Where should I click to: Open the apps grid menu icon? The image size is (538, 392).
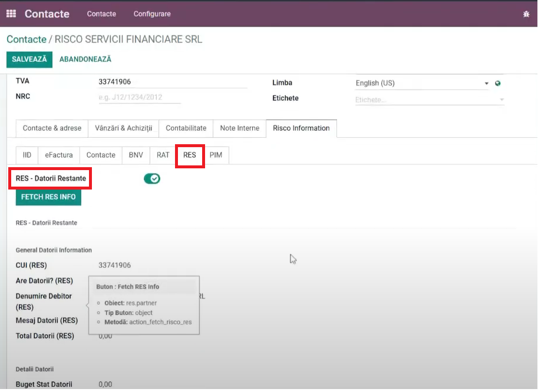point(11,14)
